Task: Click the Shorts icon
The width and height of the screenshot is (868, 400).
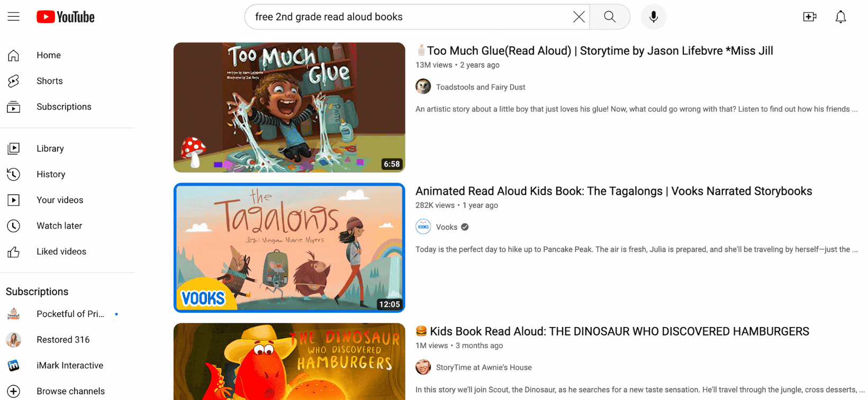Action: pos(14,81)
